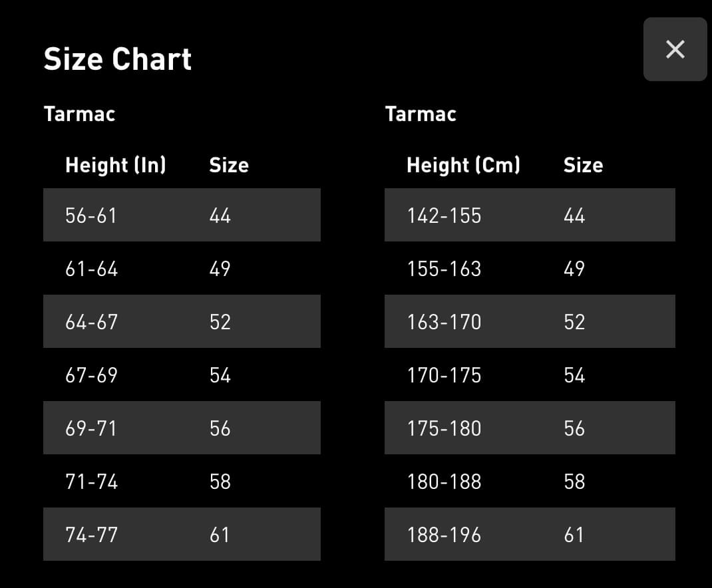Select the Height (In) column header
Image resolution: width=712 pixels, height=588 pixels.
[116, 165]
